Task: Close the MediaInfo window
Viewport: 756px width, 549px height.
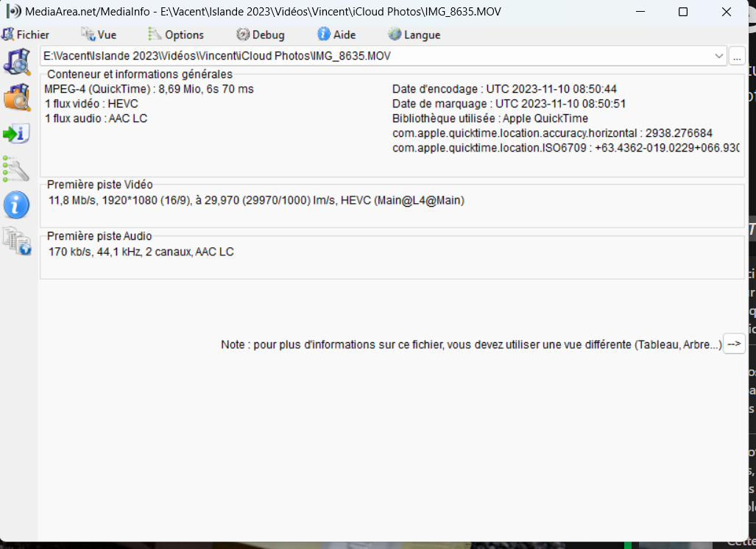Action: click(x=726, y=12)
